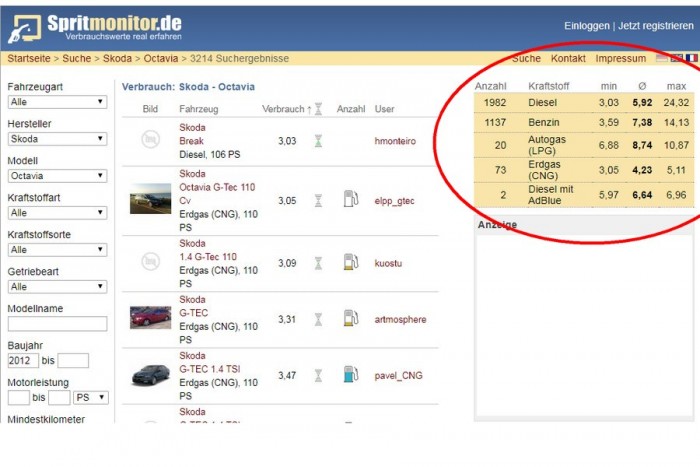
Task: Click average value 5,92 for Diesel
Action: tap(642, 103)
